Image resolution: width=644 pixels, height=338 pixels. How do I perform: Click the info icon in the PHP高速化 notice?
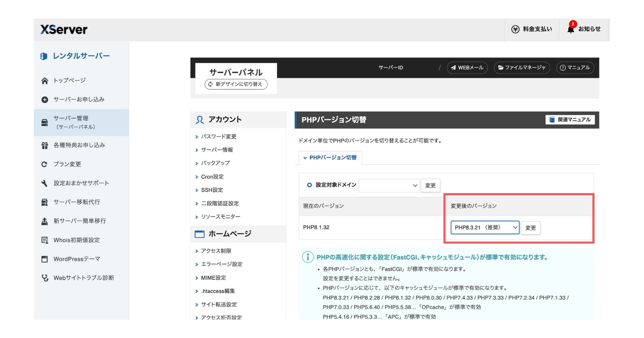(308, 257)
